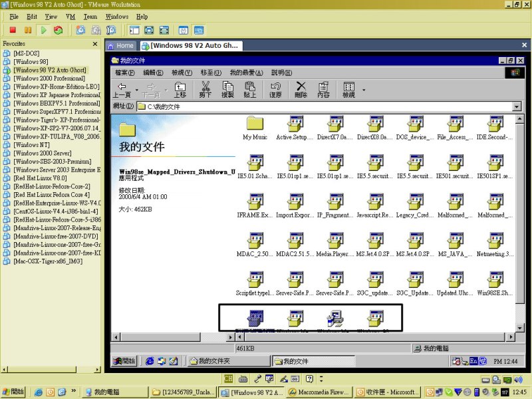Switch to the Home tab
This screenshot has width=532, height=399.
121,45
